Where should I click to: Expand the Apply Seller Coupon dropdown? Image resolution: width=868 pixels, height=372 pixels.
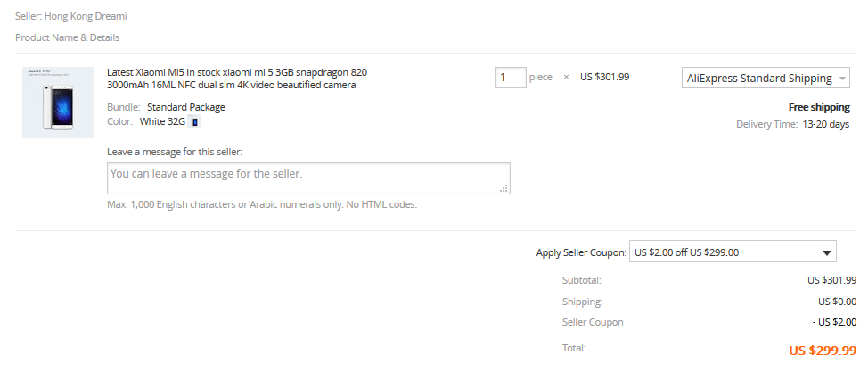733,252
